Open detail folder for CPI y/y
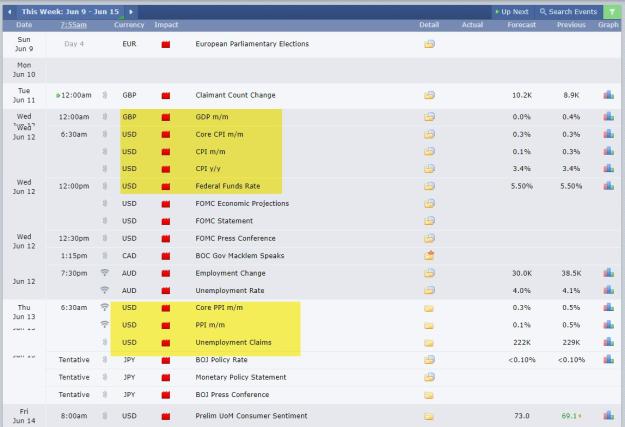 (429, 169)
